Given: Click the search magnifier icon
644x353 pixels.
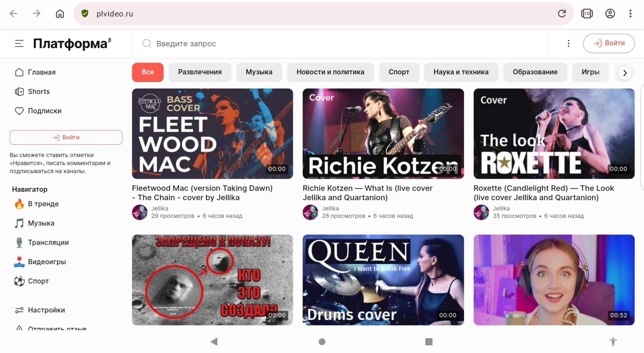Looking at the screenshot, I should click(x=147, y=44).
